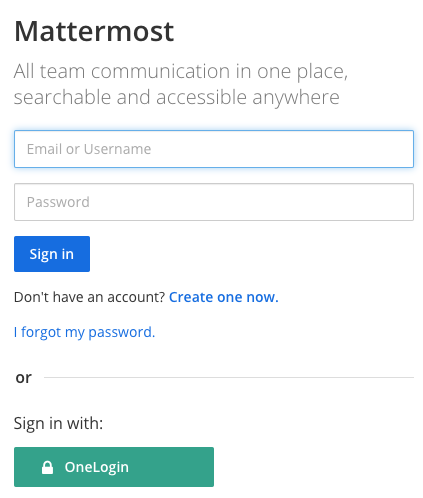The width and height of the screenshot is (423, 498).
Task: Click the word now in account link
Action: click(262, 297)
